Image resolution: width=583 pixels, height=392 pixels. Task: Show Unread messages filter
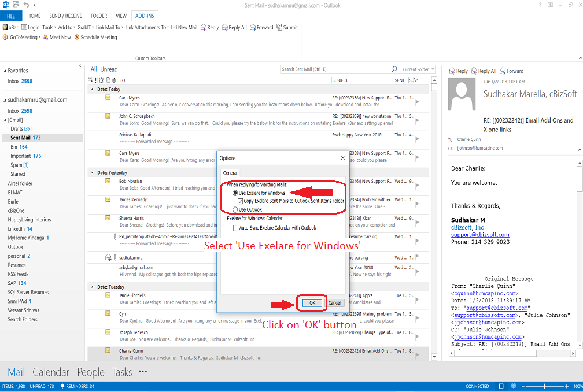[x=109, y=69]
